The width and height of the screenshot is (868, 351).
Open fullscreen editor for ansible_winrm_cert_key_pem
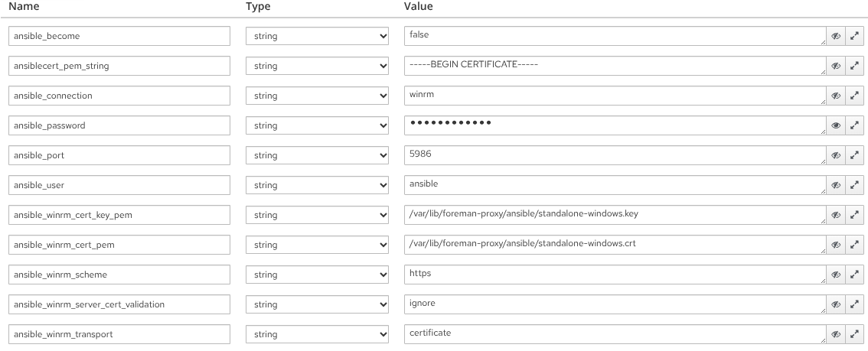coord(855,215)
